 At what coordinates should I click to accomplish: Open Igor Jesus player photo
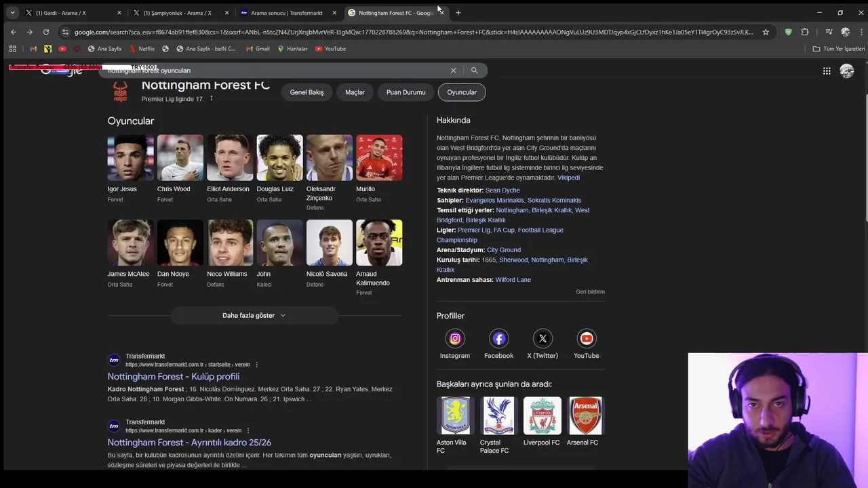tap(130, 158)
